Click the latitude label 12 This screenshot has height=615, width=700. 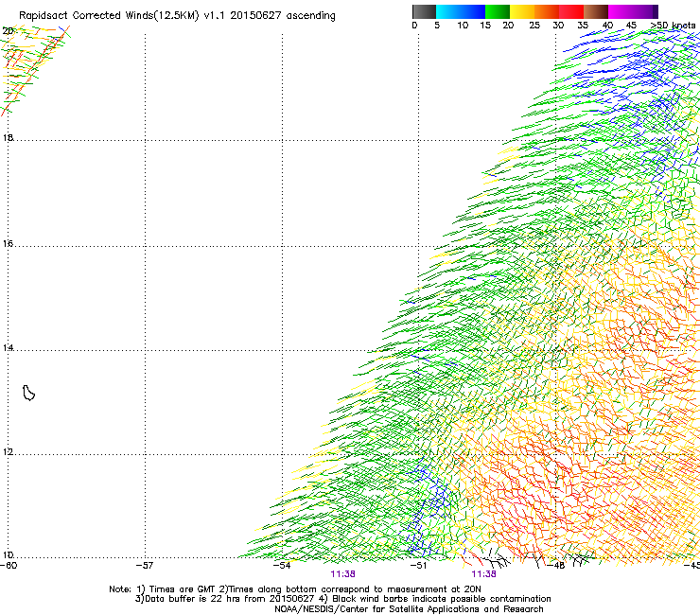[8, 452]
